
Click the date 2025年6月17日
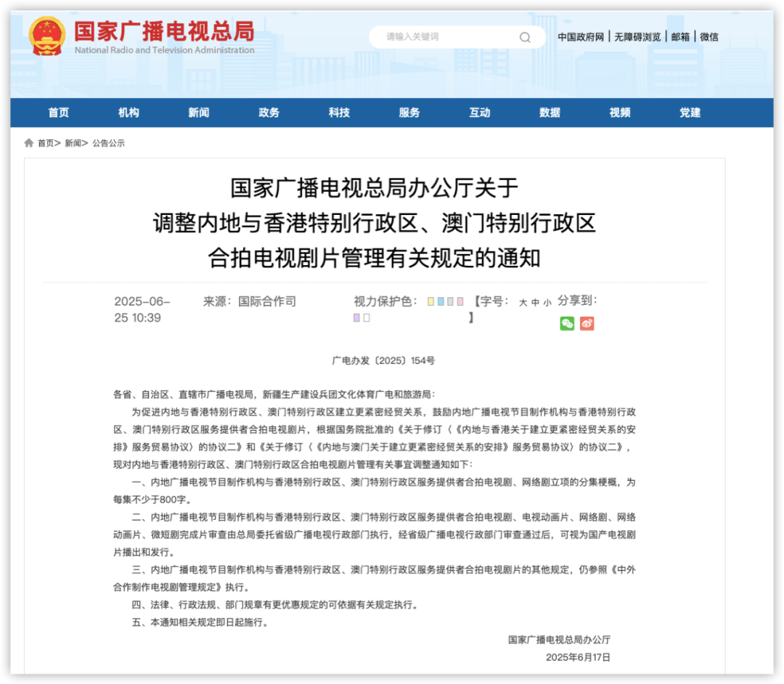(578, 658)
